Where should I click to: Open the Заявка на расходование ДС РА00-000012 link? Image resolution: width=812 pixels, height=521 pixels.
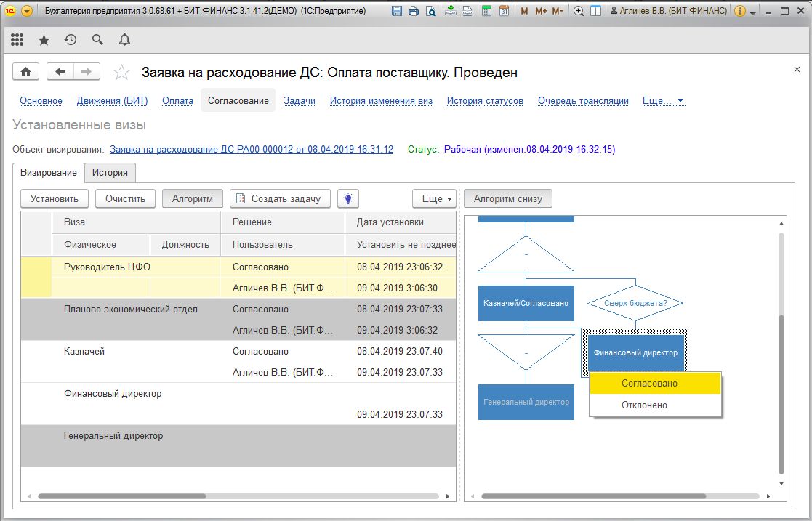pyautogui.click(x=251, y=149)
